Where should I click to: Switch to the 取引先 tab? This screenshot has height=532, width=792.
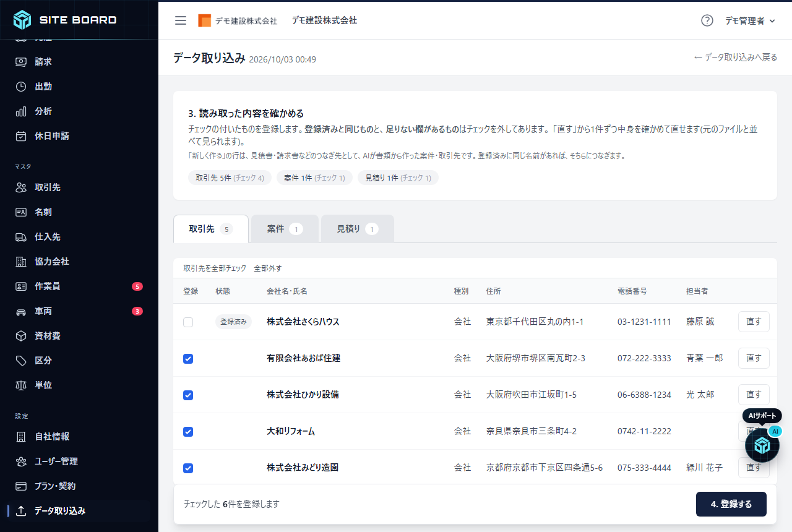(x=211, y=229)
